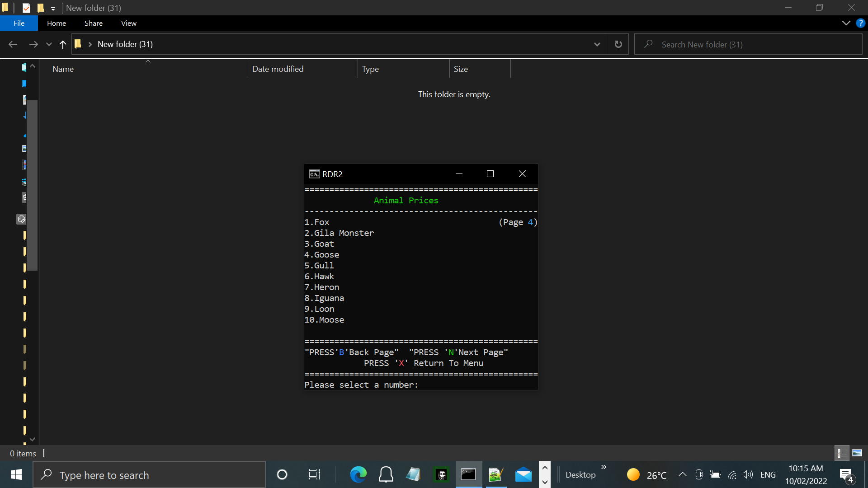Open Explorer help question mark icon
This screenshot has width=868, height=488.
[x=860, y=23]
